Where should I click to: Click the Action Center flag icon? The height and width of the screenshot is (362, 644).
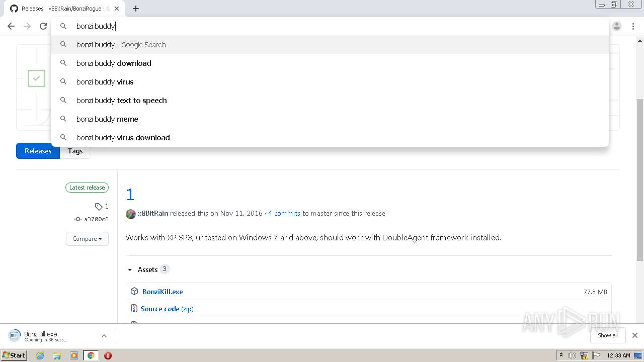coord(596,355)
